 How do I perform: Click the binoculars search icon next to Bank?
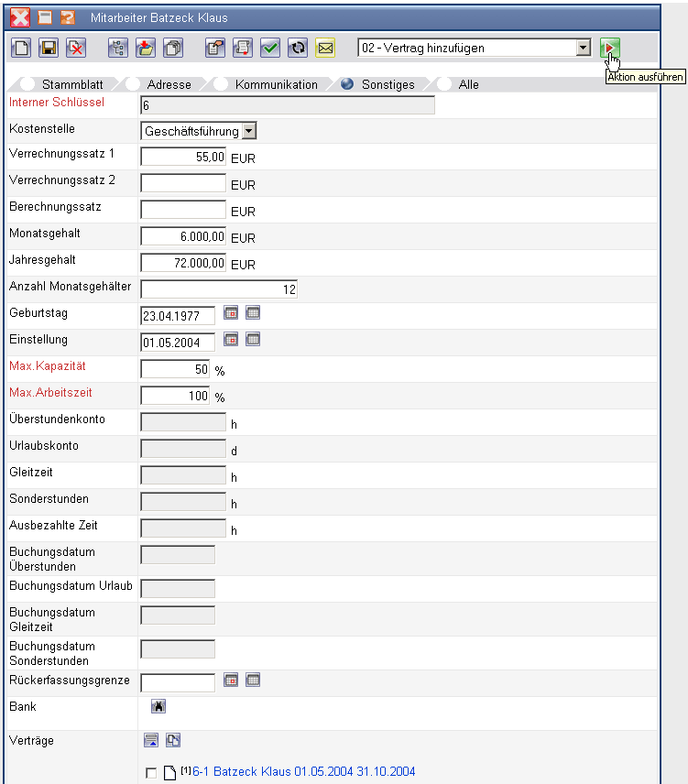click(x=158, y=706)
